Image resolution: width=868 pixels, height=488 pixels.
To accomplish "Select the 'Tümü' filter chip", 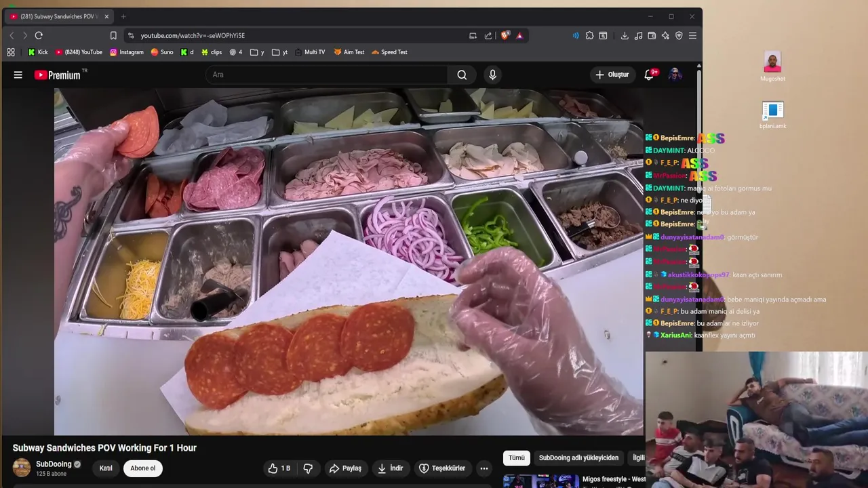I will pos(517,458).
